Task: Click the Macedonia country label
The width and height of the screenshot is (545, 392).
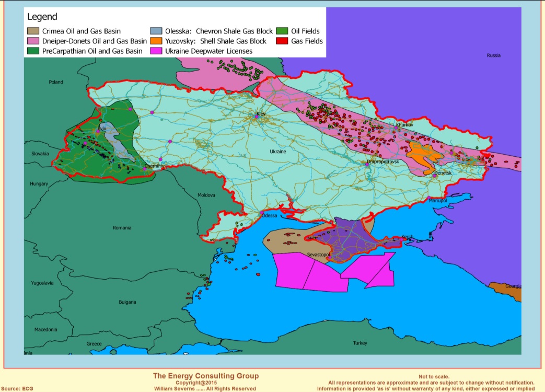Action: click(46, 329)
